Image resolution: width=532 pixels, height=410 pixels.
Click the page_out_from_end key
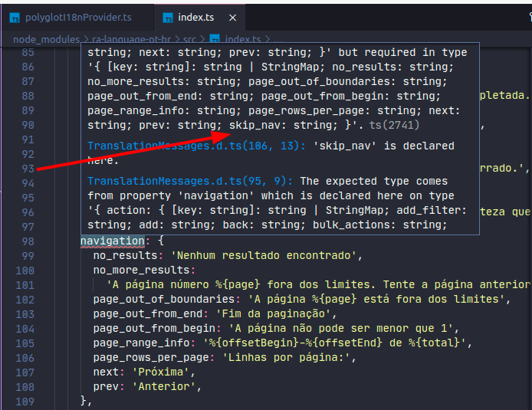(148, 313)
